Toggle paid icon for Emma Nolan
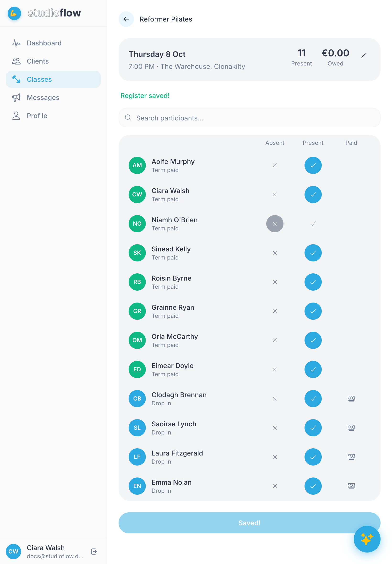Viewport: 392px width, 564px height. click(351, 486)
